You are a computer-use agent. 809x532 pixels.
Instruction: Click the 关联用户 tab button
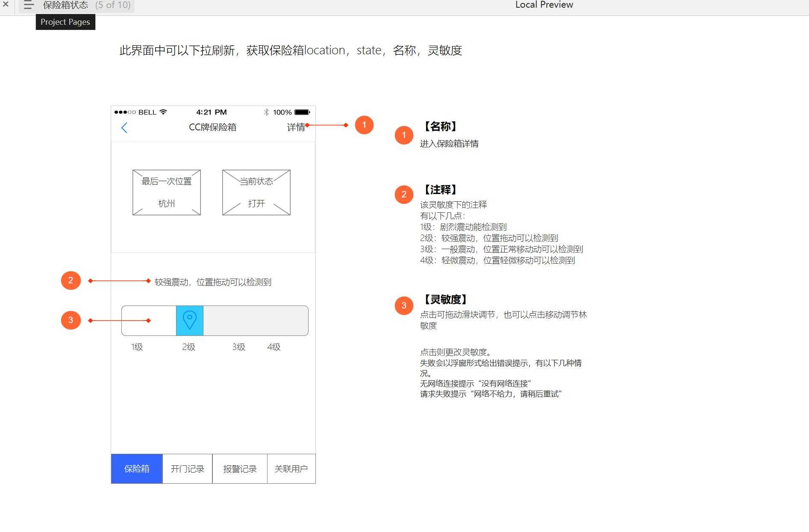291,469
